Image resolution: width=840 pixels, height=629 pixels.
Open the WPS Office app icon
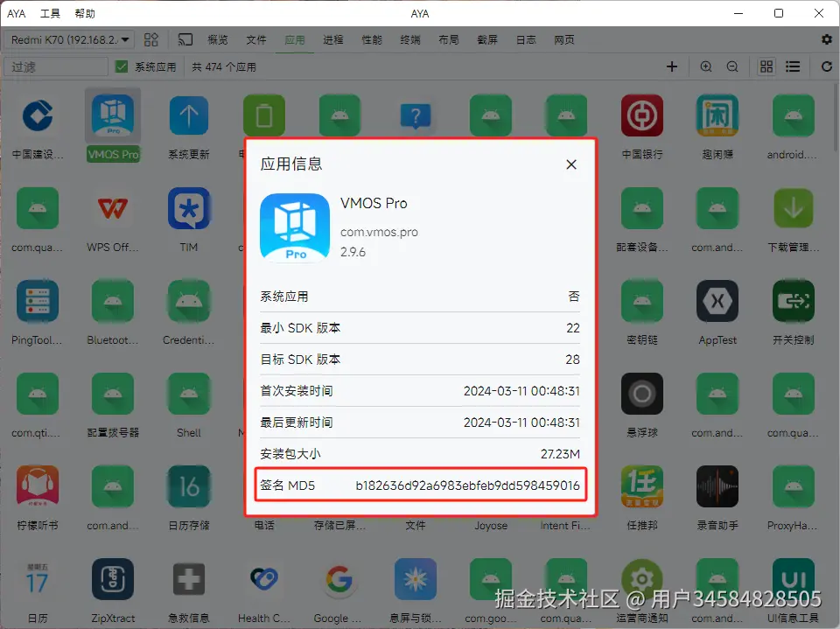pos(113,208)
